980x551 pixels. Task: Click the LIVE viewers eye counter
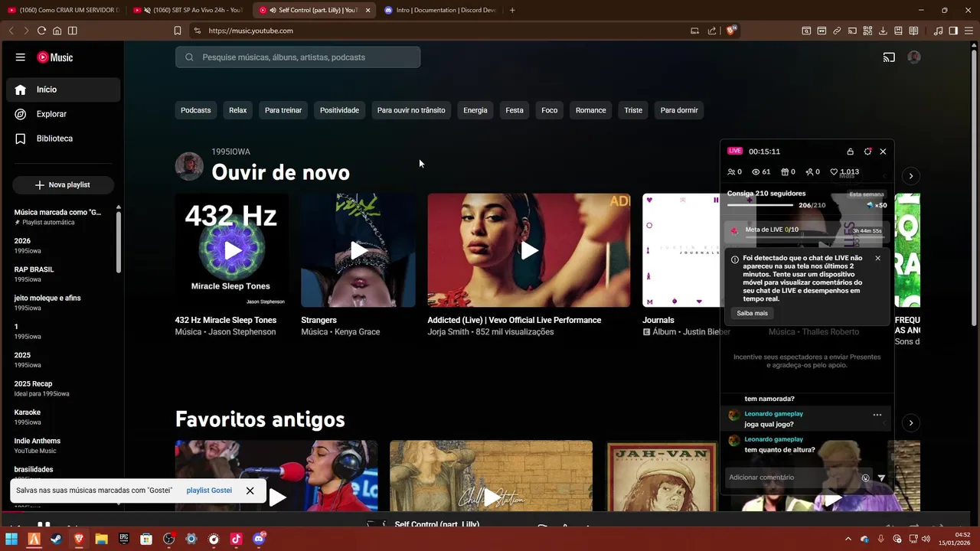tap(761, 172)
